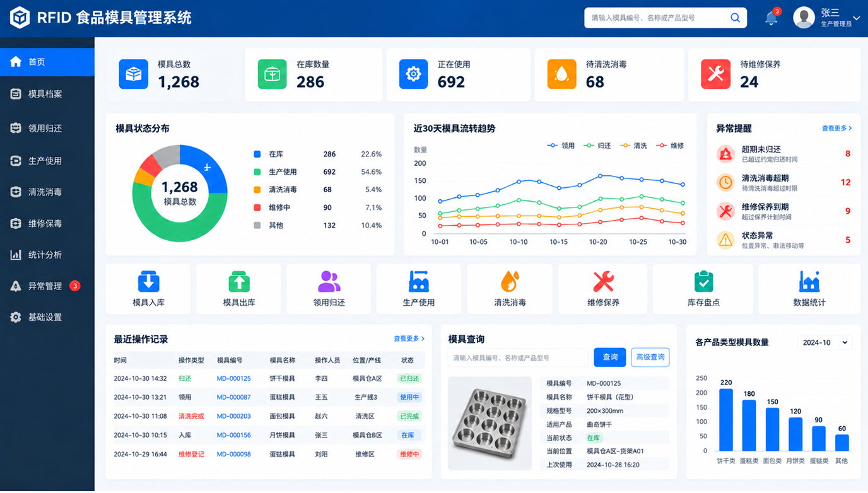Click 查看更多 in 最近操作记录 panel
The image size is (868, 493).
[x=409, y=339]
